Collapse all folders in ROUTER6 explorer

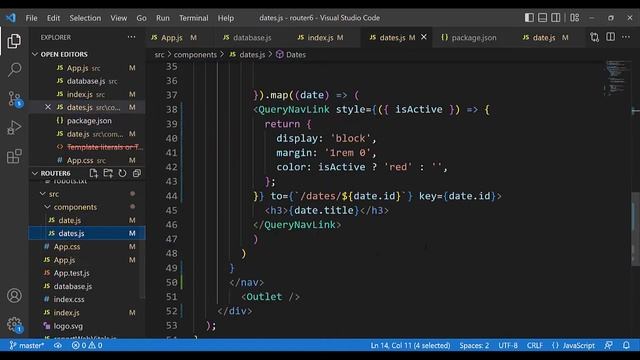coord(137,173)
